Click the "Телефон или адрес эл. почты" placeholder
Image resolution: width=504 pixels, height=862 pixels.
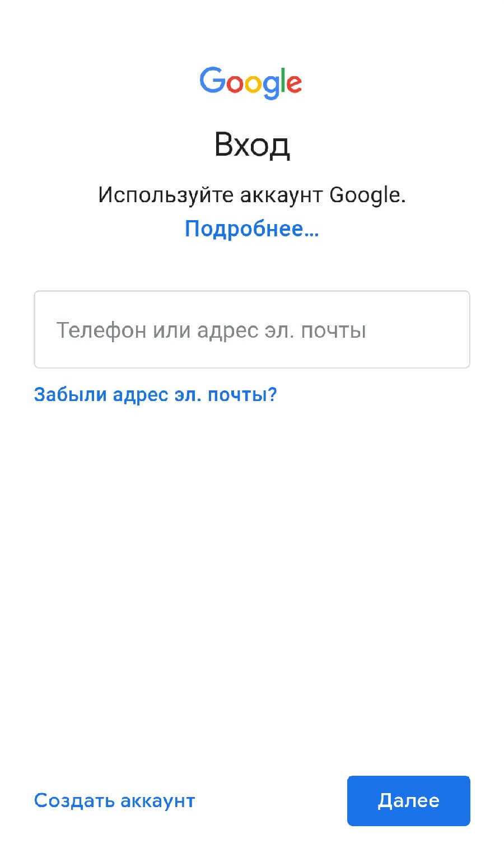coord(211,330)
